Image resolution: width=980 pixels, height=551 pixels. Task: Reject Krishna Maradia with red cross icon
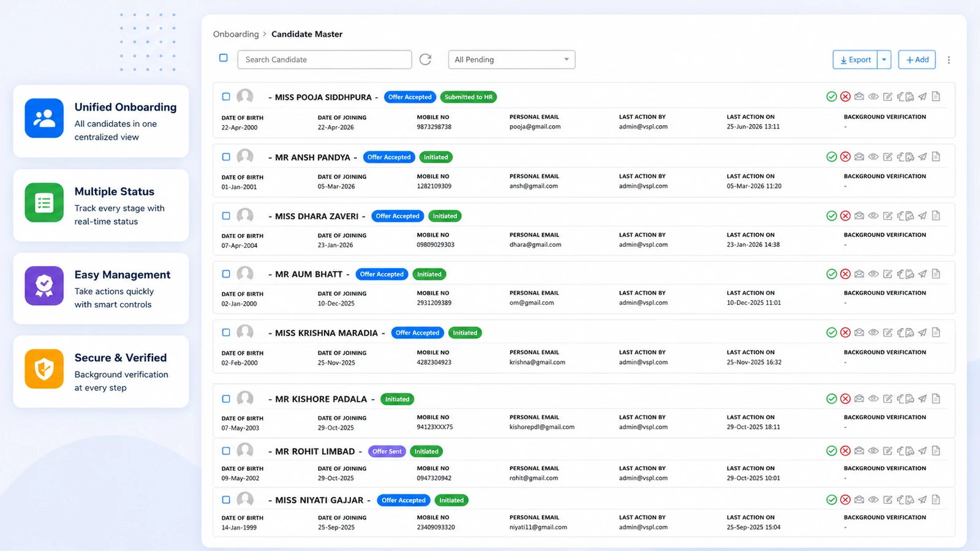coord(845,332)
